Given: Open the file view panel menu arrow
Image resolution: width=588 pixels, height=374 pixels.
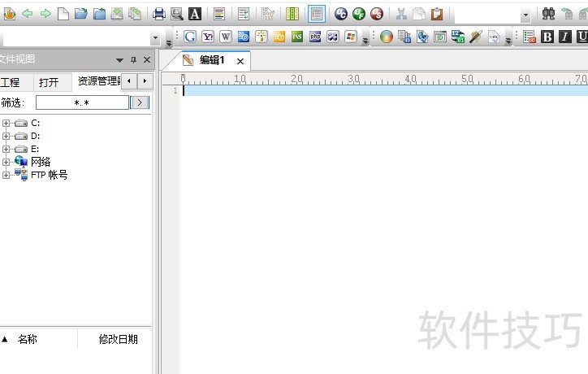Looking at the screenshot, I should [x=119, y=60].
